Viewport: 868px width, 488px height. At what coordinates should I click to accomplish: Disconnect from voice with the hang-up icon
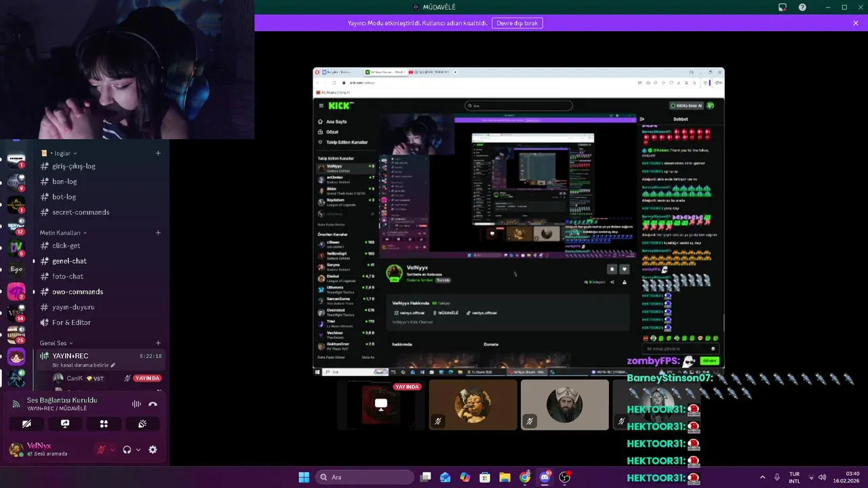coord(153,404)
